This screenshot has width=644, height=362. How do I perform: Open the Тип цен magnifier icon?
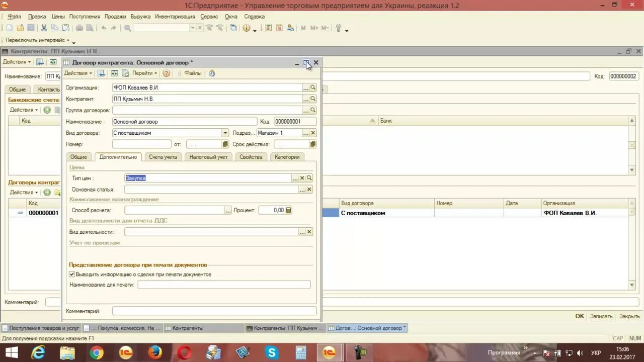pos(309,178)
